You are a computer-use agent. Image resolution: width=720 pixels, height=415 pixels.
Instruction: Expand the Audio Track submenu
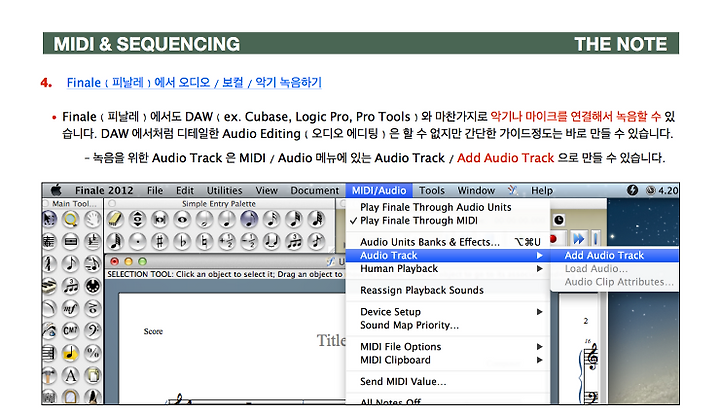[x=448, y=255]
